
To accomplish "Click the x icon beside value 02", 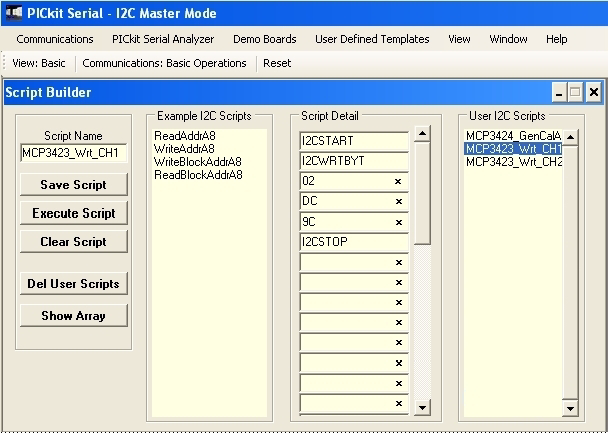I will pyautogui.click(x=398, y=181).
